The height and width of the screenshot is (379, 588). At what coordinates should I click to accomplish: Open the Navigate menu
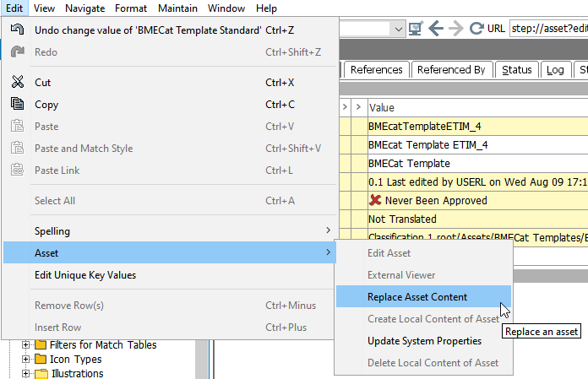[x=84, y=8]
